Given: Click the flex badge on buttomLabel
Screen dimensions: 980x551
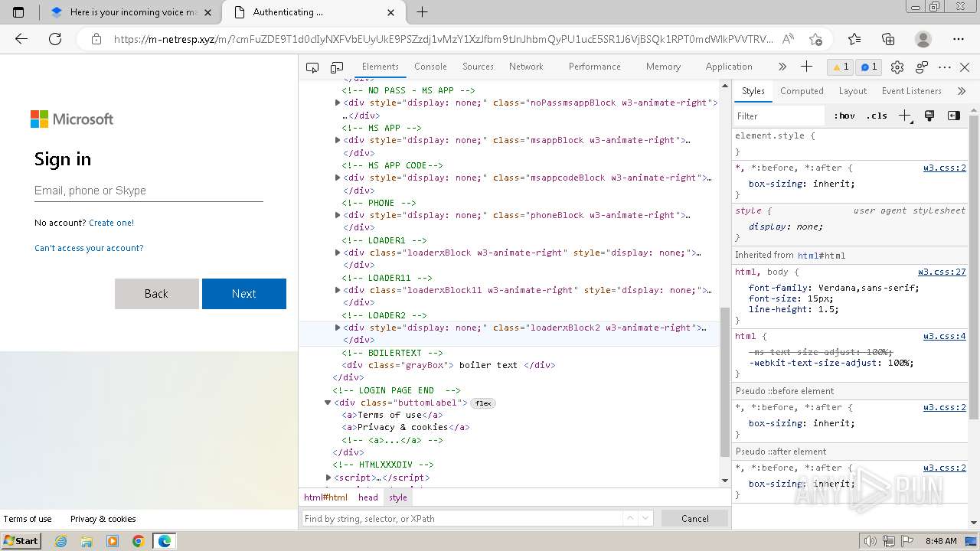Looking at the screenshot, I should 483,403.
